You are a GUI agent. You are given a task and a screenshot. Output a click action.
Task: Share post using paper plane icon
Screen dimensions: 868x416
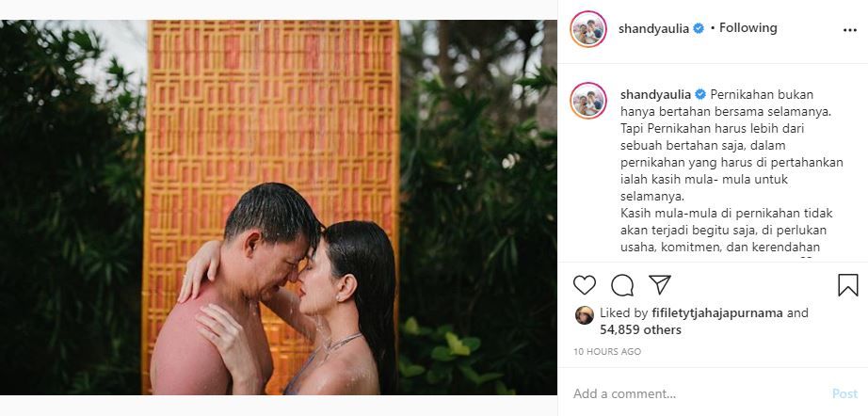coord(660,285)
